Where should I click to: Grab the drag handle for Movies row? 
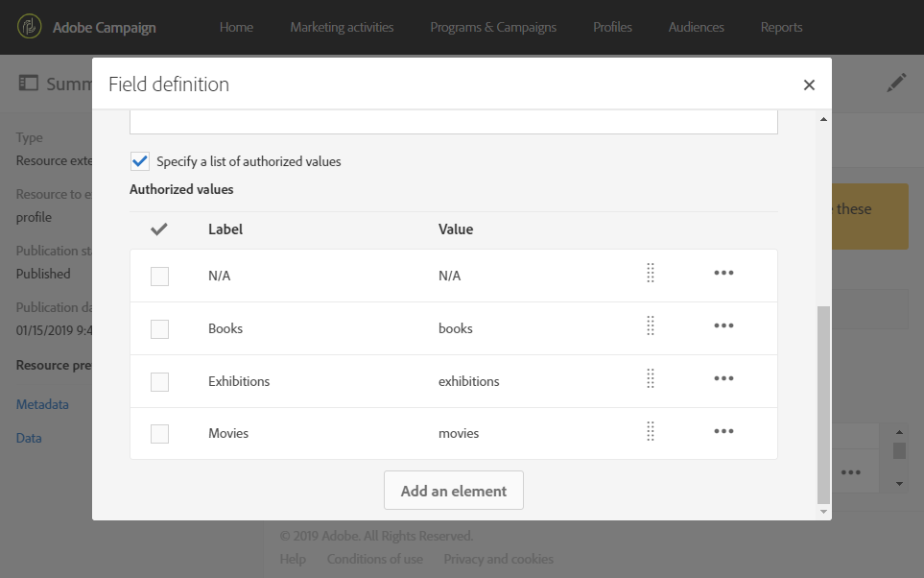(651, 432)
